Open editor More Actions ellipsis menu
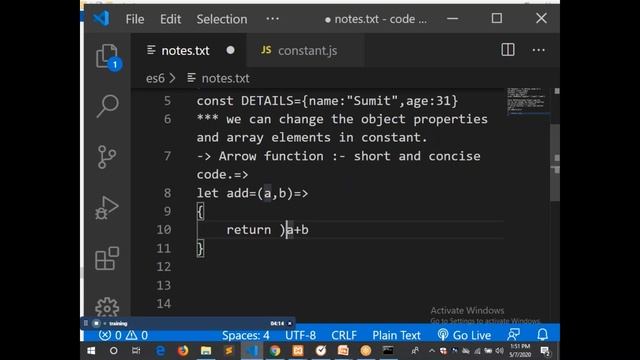 tap(538, 50)
